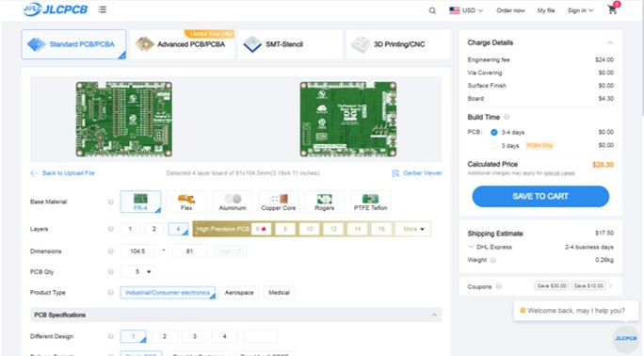Open the USD currency dropdown

(x=466, y=10)
